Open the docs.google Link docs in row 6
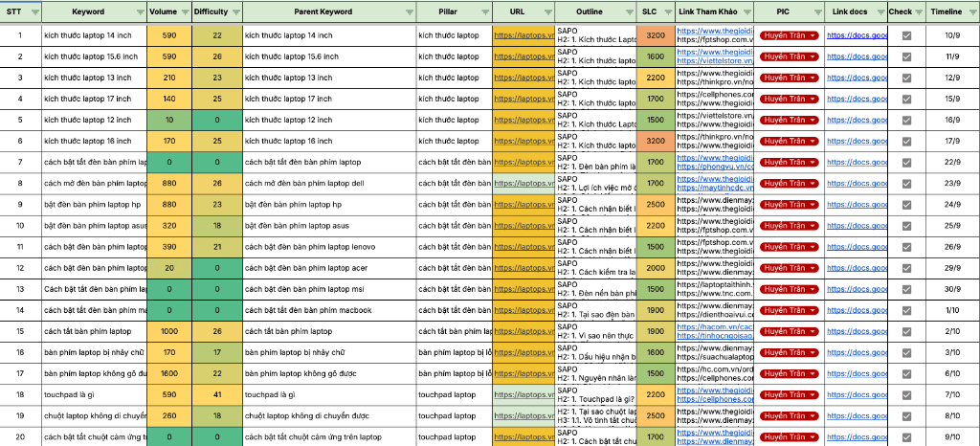The image size is (980, 446). 857,142
